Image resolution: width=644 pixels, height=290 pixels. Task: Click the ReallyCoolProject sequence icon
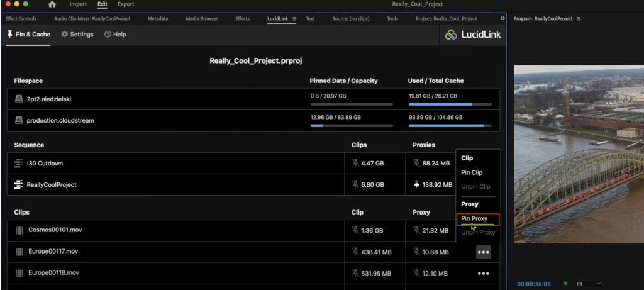[x=18, y=184]
